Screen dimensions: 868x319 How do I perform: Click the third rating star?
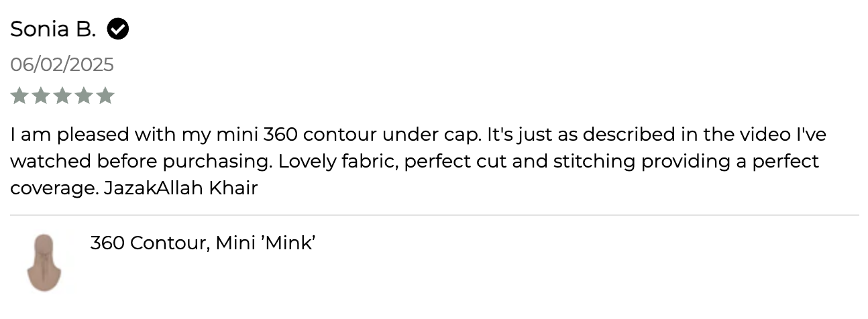62,96
